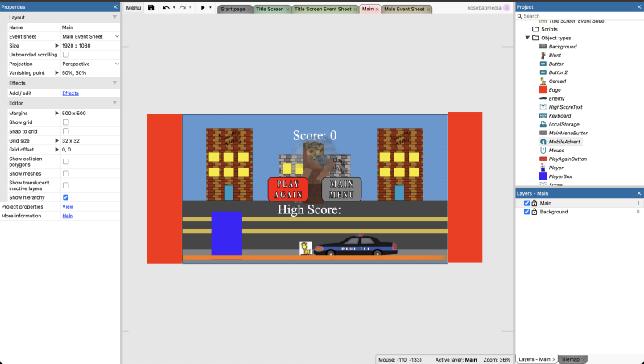
Task: Select the MAIN MENU button in layout
Action: coord(341,189)
